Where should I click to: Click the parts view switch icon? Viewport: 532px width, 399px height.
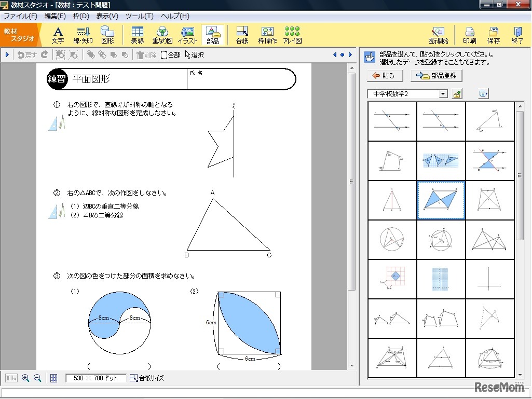(483, 93)
